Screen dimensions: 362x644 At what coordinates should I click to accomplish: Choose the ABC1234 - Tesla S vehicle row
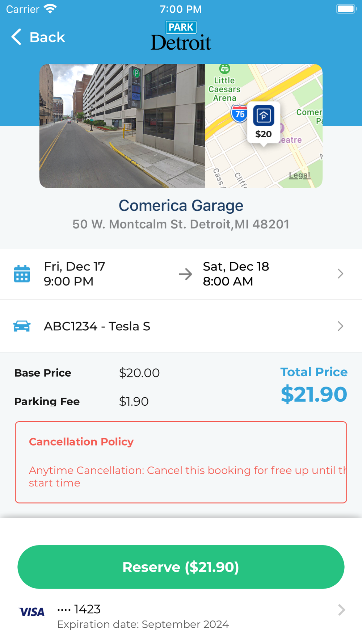click(x=97, y=326)
